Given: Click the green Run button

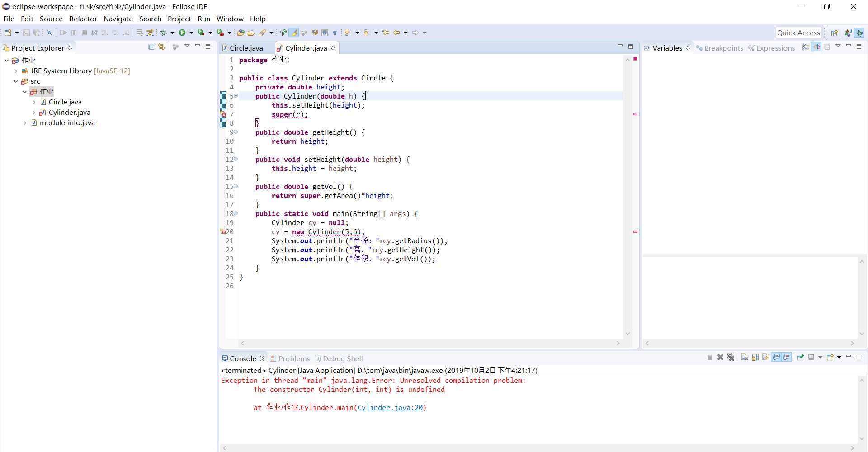Looking at the screenshot, I should point(182,33).
